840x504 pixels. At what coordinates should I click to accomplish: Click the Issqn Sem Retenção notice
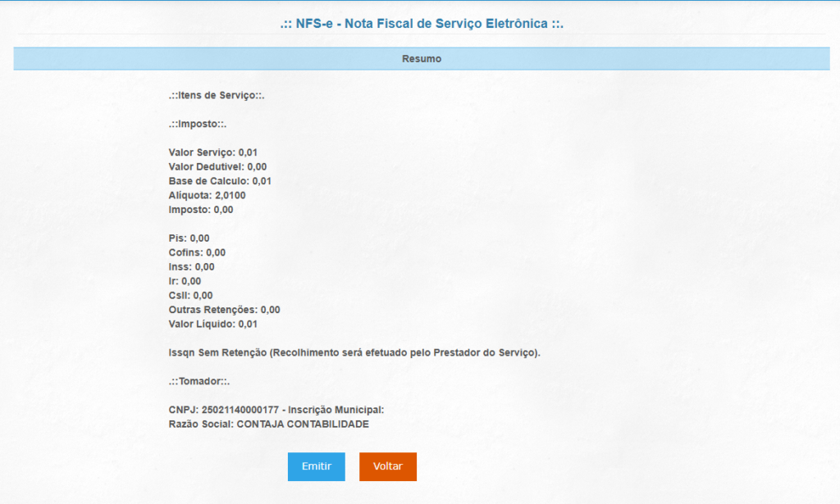tap(355, 352)
